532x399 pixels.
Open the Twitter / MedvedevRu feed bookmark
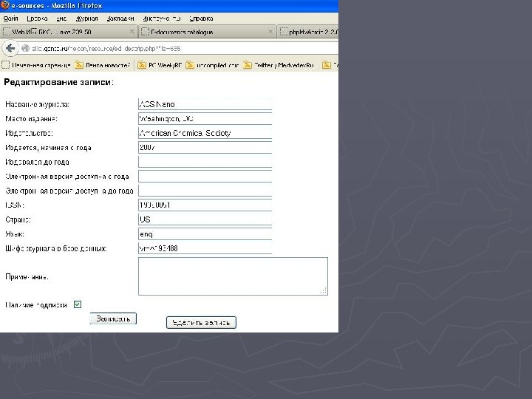click(x=279, y=65)
